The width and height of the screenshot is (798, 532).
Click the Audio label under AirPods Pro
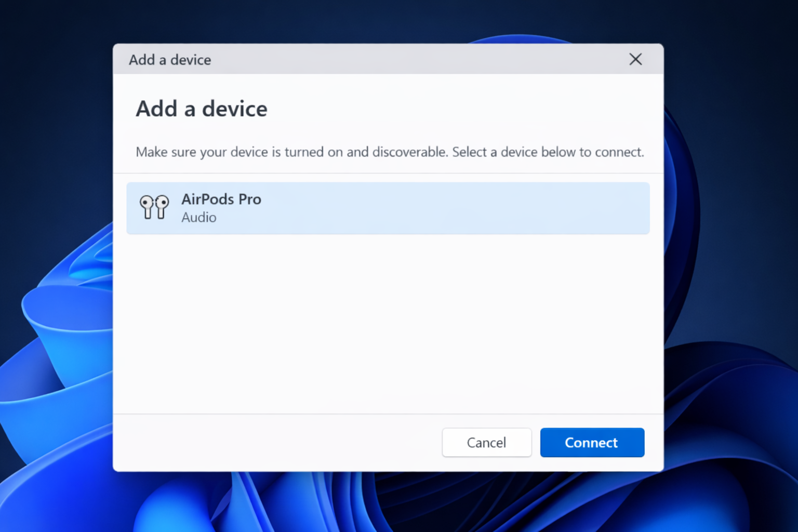click(199, 218)
